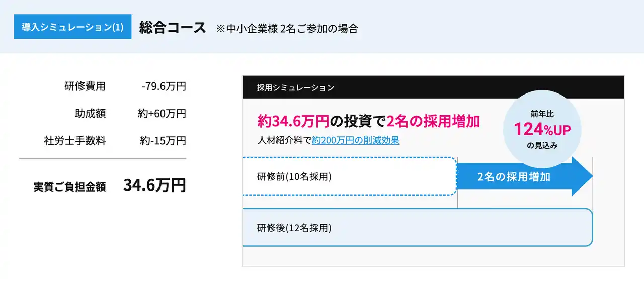Click the 人材紹介料で text
Screen dimensions: 644x283
(x=284, y=140)
